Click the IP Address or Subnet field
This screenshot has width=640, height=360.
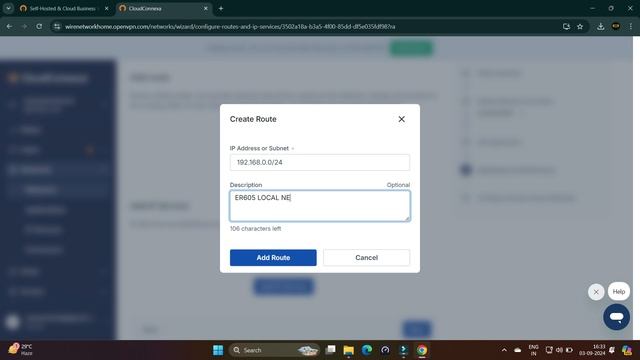pos(320,162)
